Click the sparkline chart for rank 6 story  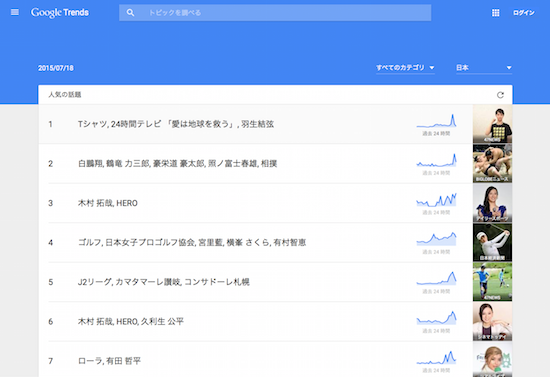click(436, 318)
